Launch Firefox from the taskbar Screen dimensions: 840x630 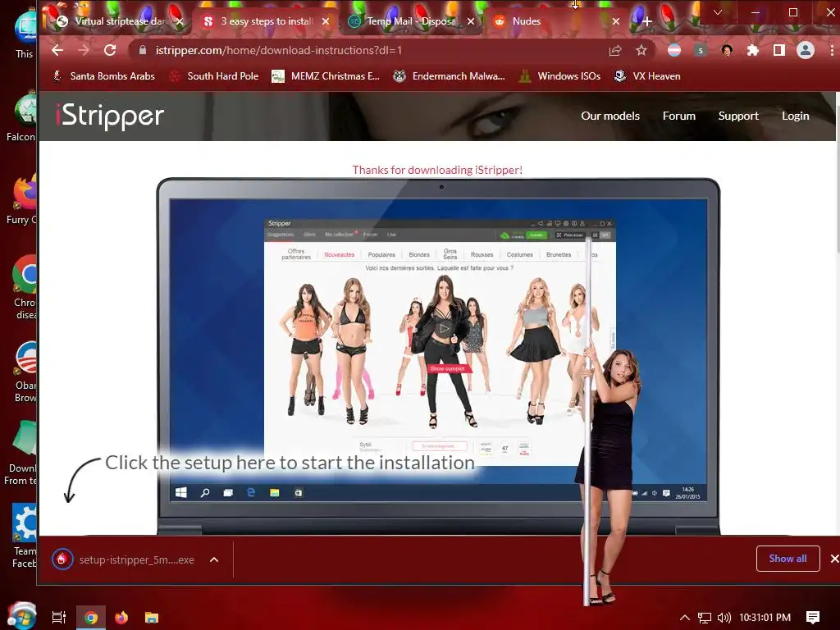121,617
